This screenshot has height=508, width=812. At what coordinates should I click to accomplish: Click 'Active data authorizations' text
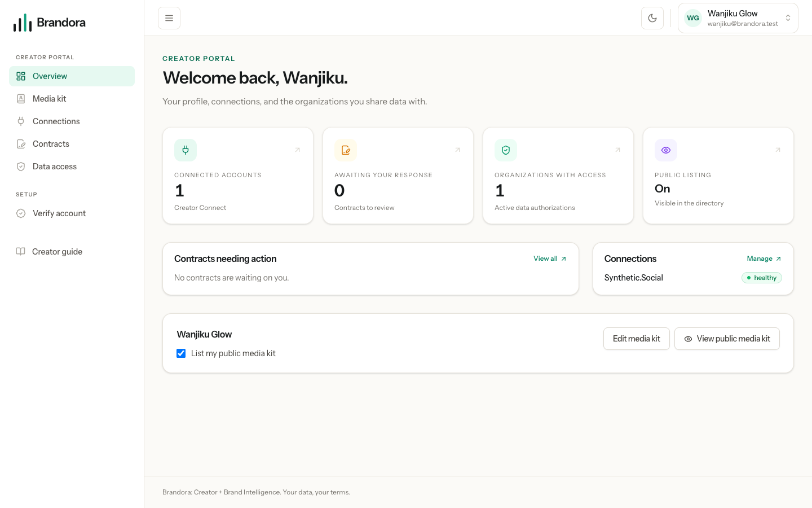pos(535,208)
